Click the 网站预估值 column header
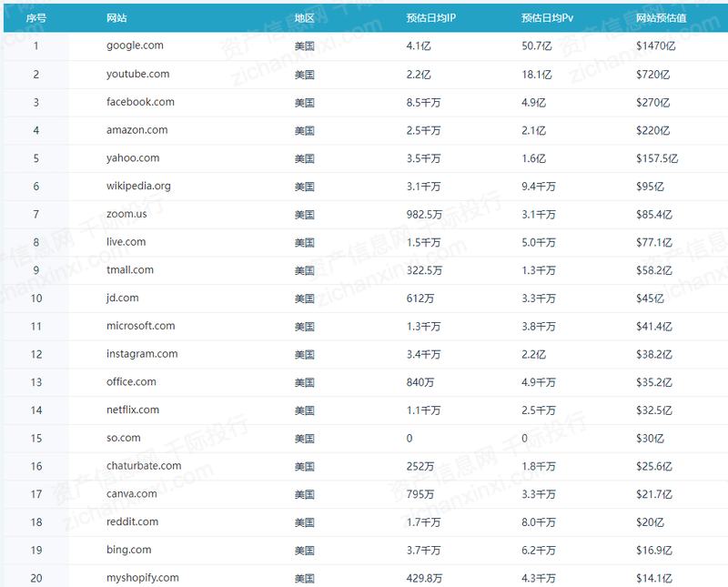The height and width of the screenshot is (587, 728). [661, 18]
